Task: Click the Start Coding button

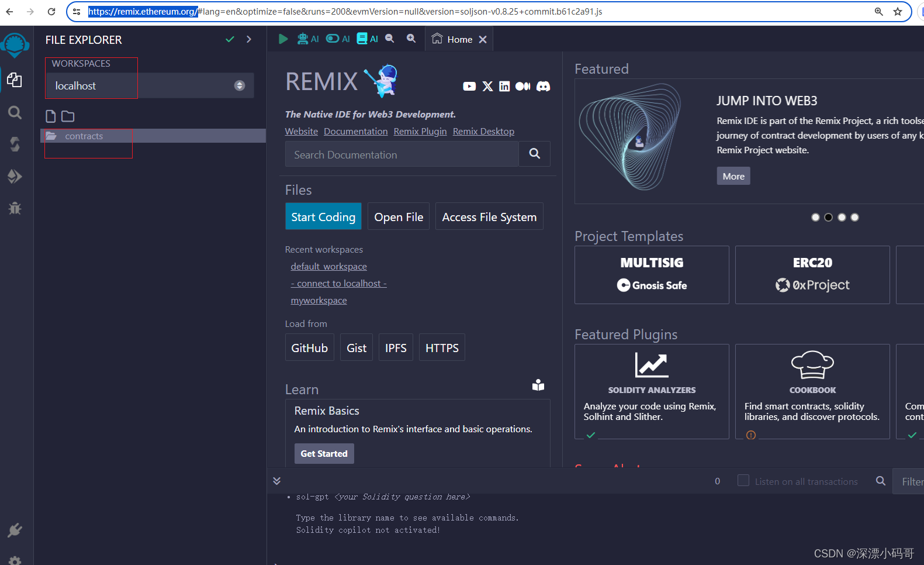Action: tap(323, 216)
